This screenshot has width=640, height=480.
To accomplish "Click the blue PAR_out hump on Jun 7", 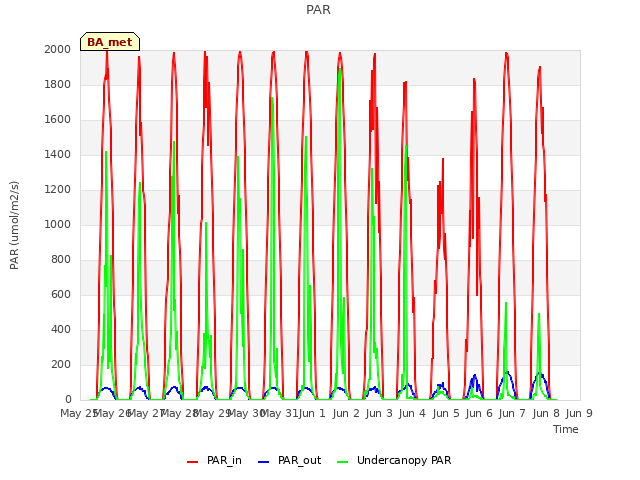I will 507,372.
